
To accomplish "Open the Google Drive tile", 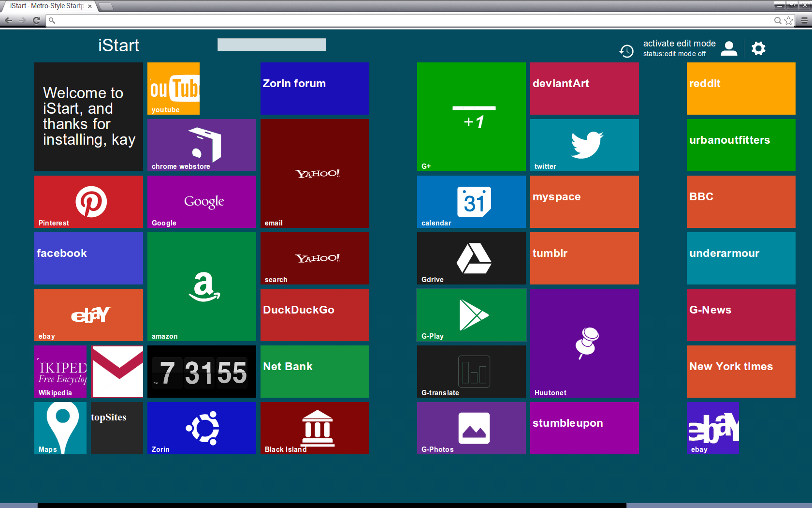I will pos(471,258).
